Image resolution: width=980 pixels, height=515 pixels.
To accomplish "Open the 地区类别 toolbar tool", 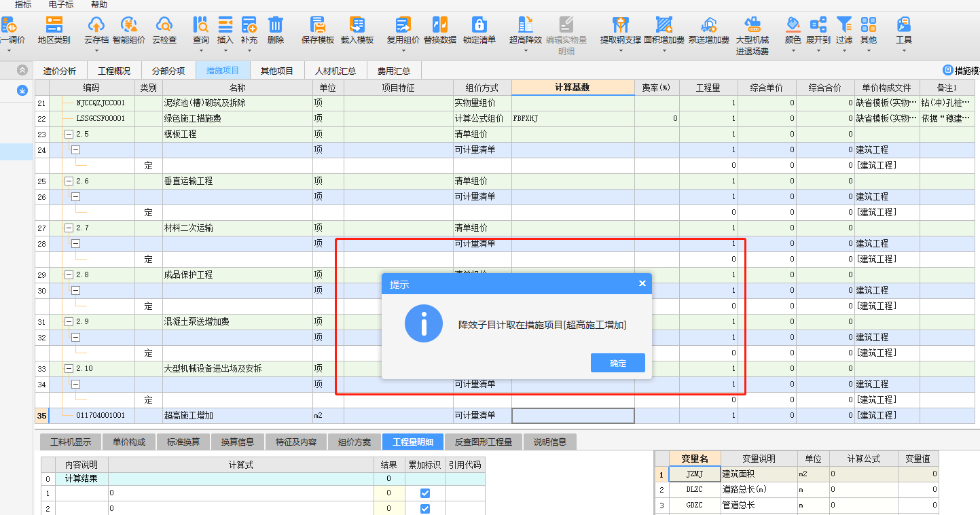I will pos(54,31).
